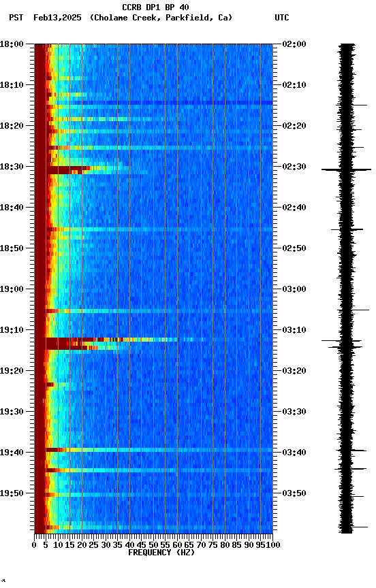This screenshot has height=588, width=376.
Task: Click the "40" frequency axis label
Action: (x=129, y=545)
